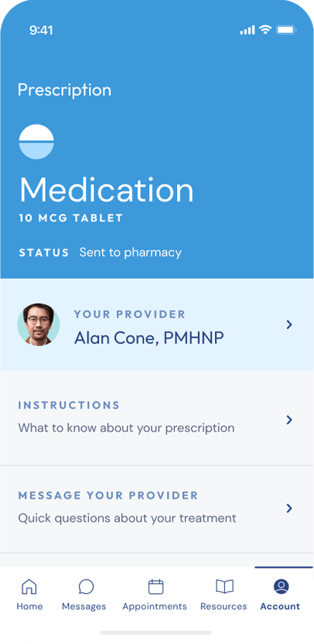The image size is (314, 644).
Task: Tap Alan Cone's profile photo
Action: [39, 325]
